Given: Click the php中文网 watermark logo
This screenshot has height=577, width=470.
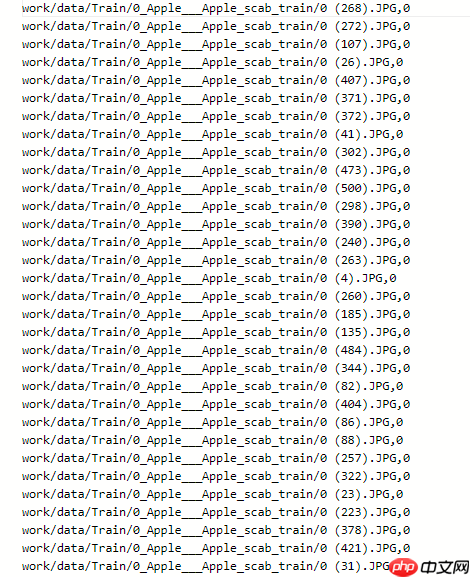Looking at the screenshot, I should pos(429,567).
